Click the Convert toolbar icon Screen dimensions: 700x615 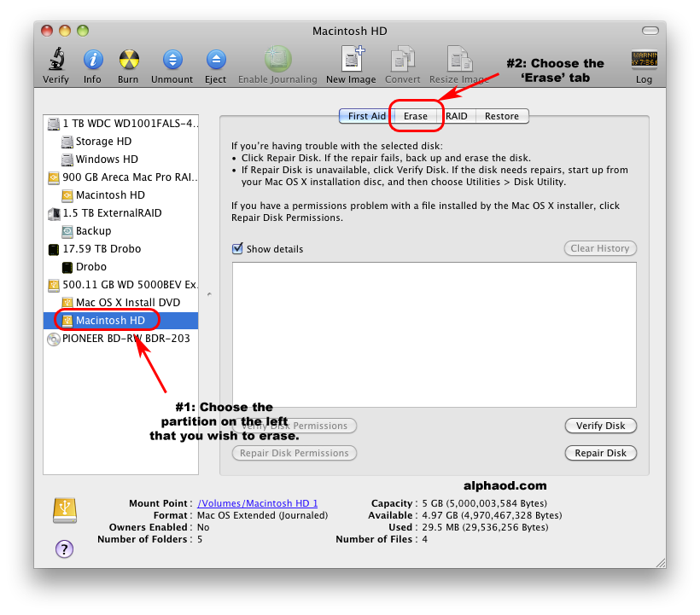click(x=403, y=58)
